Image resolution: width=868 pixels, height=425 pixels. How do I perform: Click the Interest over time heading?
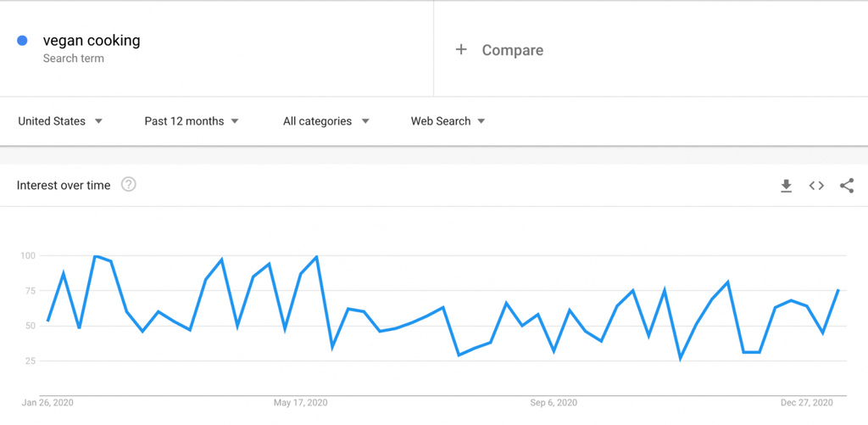(x=64, y=185)
